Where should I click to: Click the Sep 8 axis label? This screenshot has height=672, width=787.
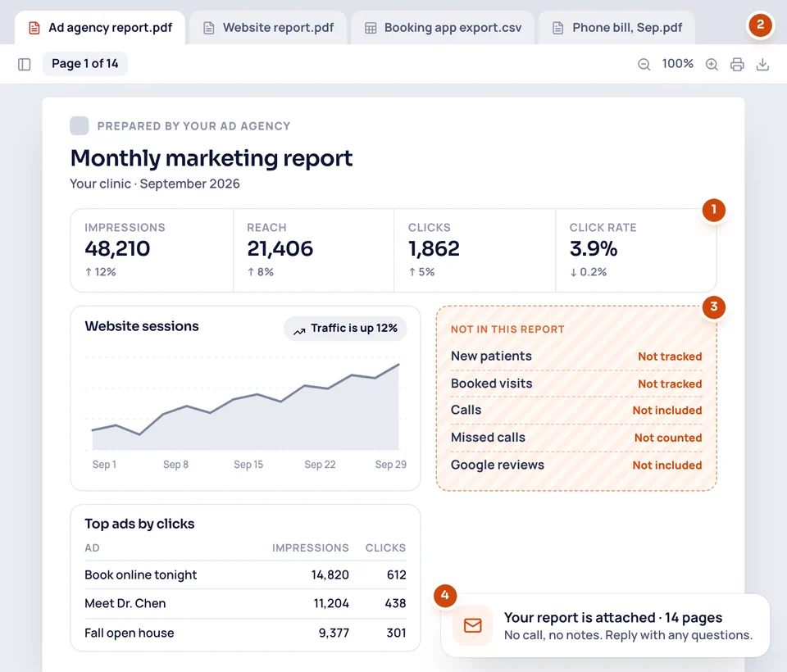tap(175, 465)
